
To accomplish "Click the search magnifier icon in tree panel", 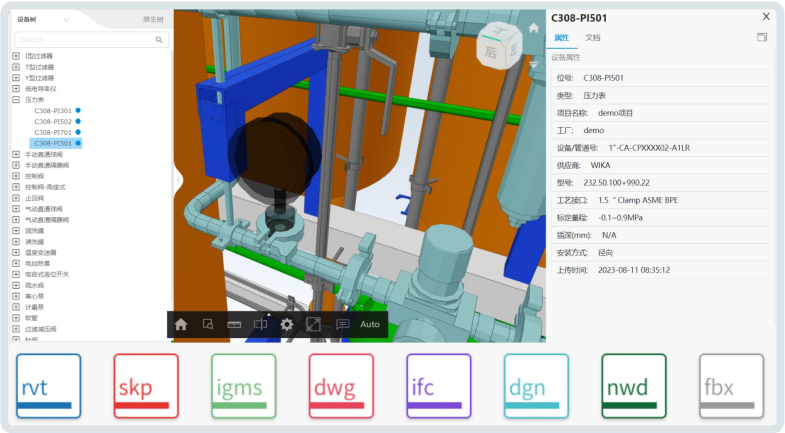I will click(x=159, y=40).
